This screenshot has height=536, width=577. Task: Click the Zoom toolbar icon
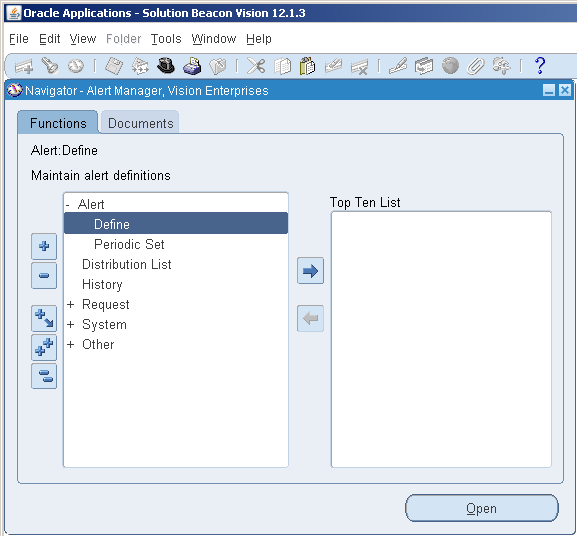coord(424,66)
